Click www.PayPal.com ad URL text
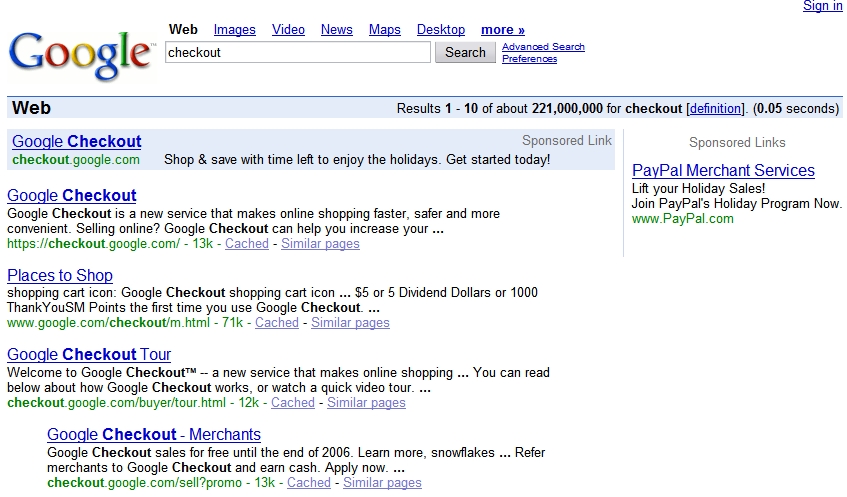 point(683,219)
